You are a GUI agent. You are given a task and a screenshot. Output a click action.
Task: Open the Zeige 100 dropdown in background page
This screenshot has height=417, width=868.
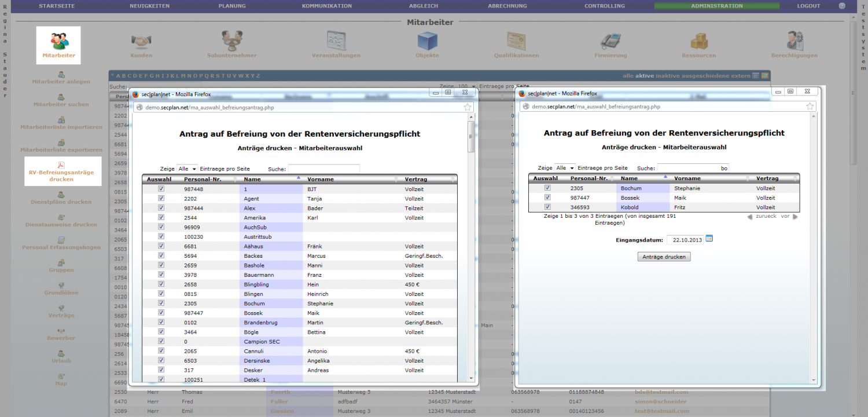[467, 86]
